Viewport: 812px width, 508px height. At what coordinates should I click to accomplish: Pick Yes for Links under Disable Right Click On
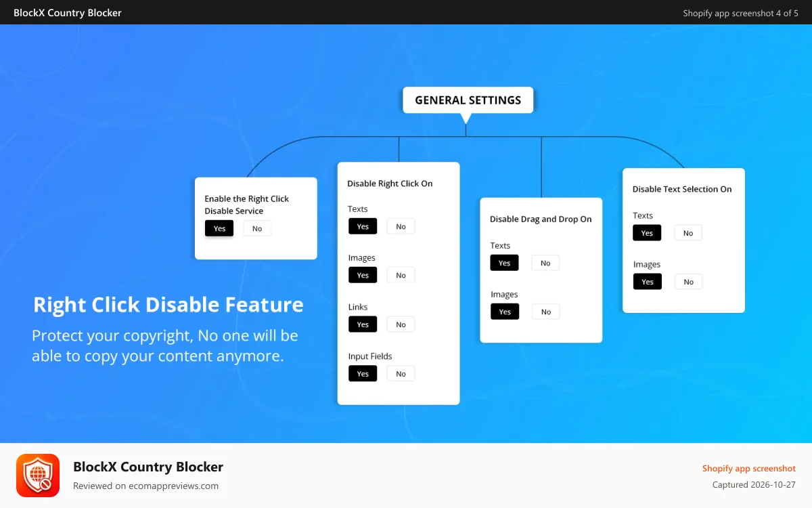tap(363, 324)
